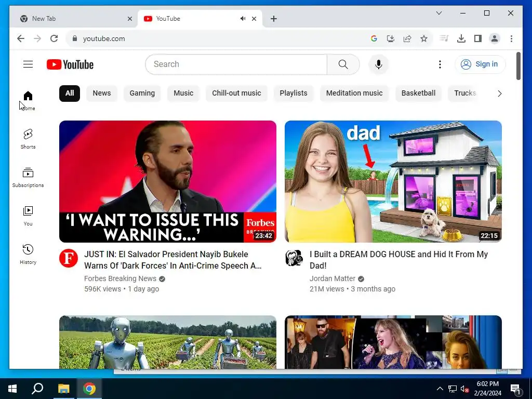Show hidden system tray icons

(440, 389)
